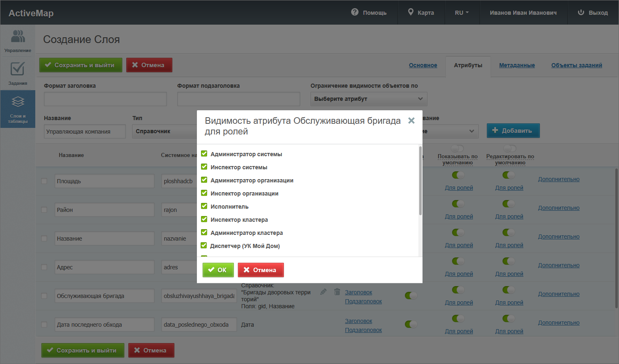The image size is (619, 364).
Task: Toggle Диспетчер (УК Мой Дом) checkbox
Action: [204, 246]
